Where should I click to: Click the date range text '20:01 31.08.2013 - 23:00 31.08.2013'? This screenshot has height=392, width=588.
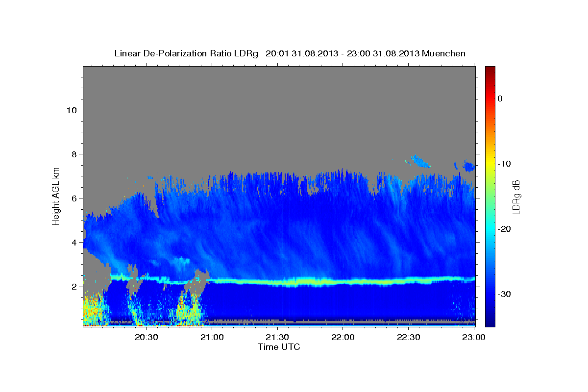coord(342,53)
